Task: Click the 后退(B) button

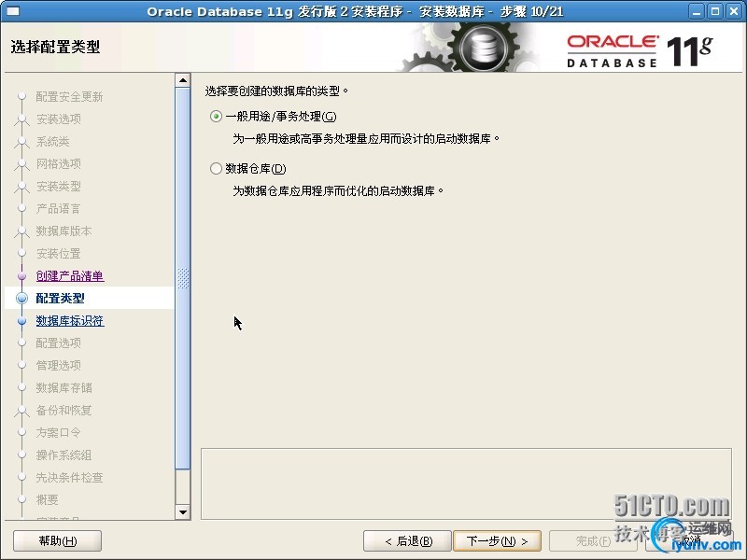Action: pyautogui.click(x=407, y=541)
